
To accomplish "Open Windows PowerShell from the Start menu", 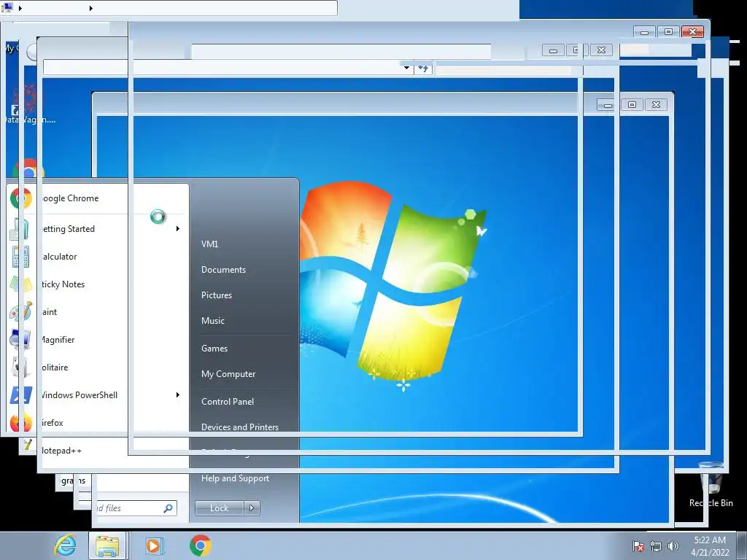I will (x=98, y=394).
